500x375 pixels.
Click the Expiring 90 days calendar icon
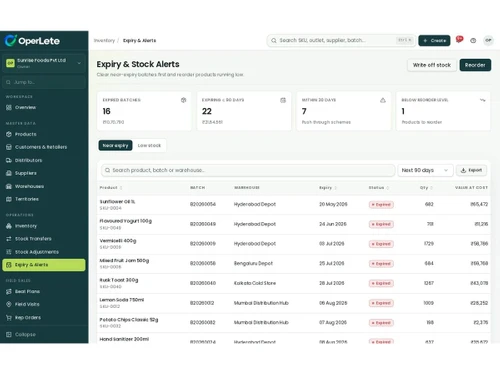coord(283,100)
